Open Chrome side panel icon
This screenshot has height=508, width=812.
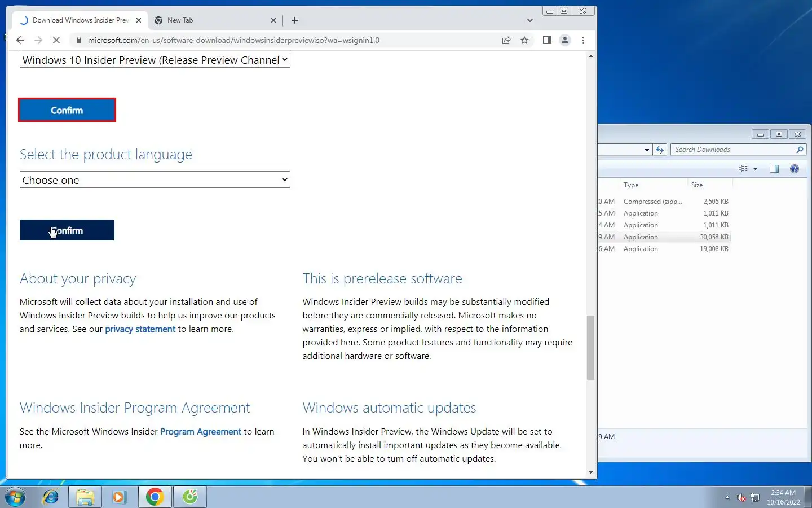(546, 40)
